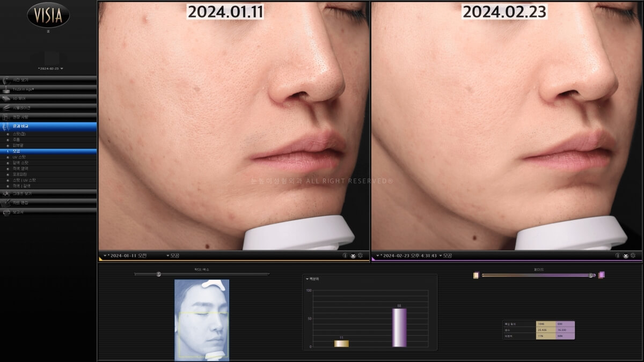
Task: Open settings gear for the 2024-01-11 image
Action: [360, 256]
